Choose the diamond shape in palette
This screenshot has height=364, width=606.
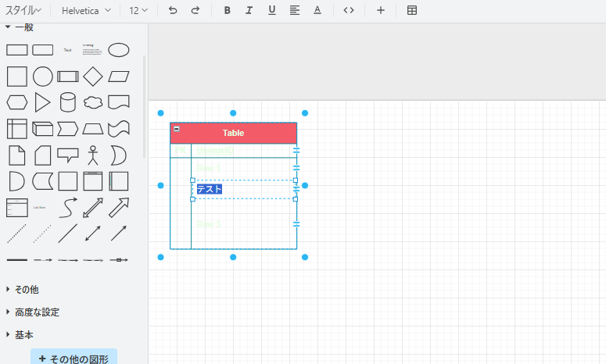click(x=93, y=77)
